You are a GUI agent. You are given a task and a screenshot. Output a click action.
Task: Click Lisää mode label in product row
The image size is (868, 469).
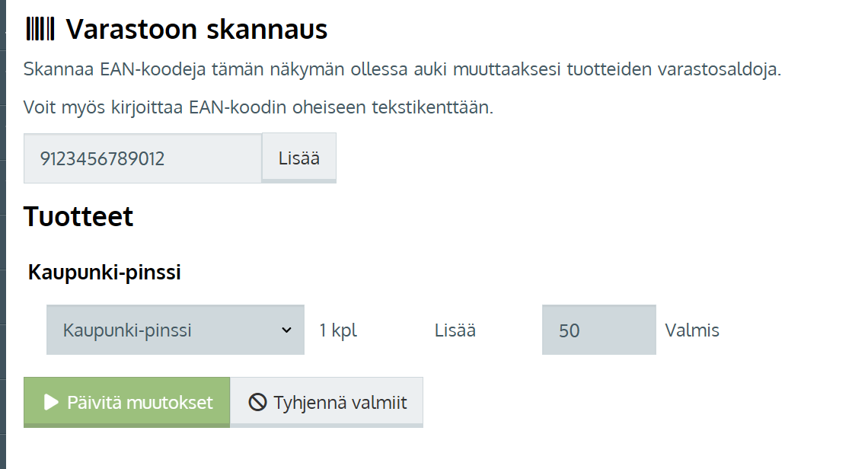[x=455, y=330]
